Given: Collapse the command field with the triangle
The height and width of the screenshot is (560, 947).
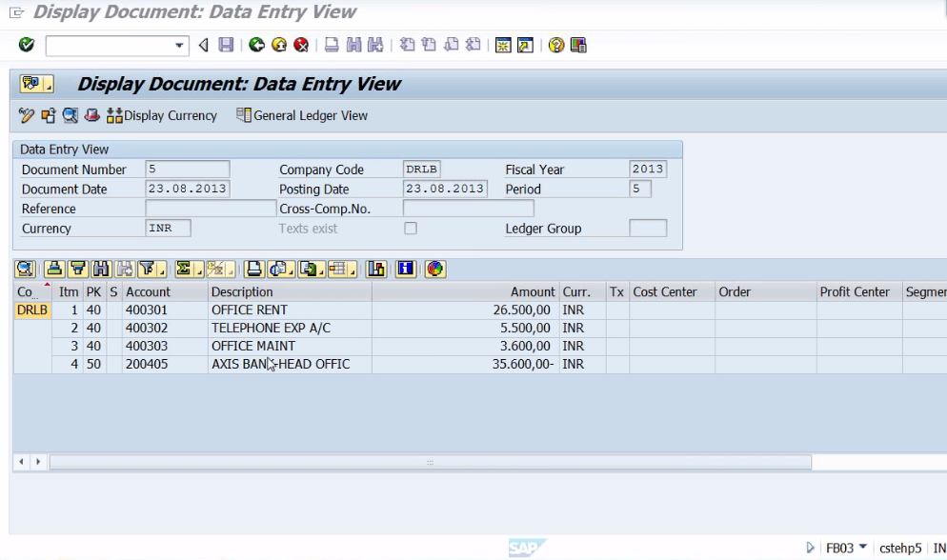Looking at the screenshot, I should pos(204,46).
